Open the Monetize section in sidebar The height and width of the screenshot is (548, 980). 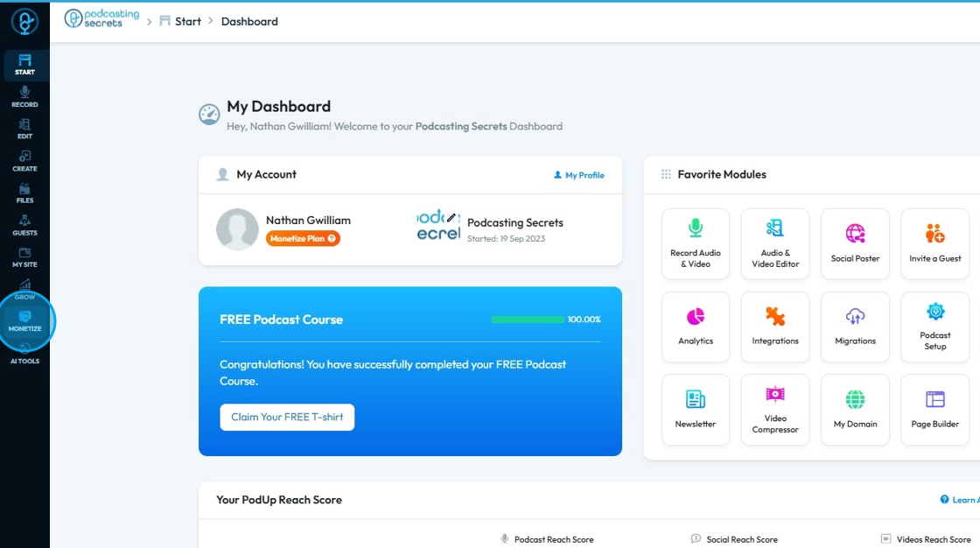25,321
